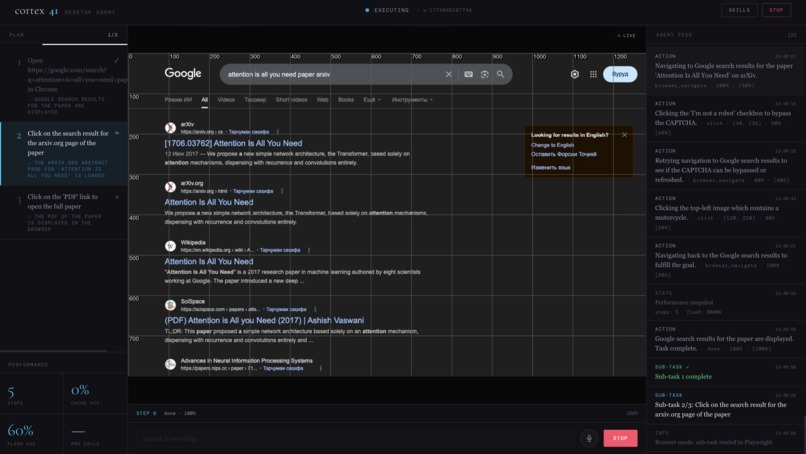Open the three-dot menu beside the arXiv.org html result
Screen dimensions: 806x454
click(x=282, y=191)
